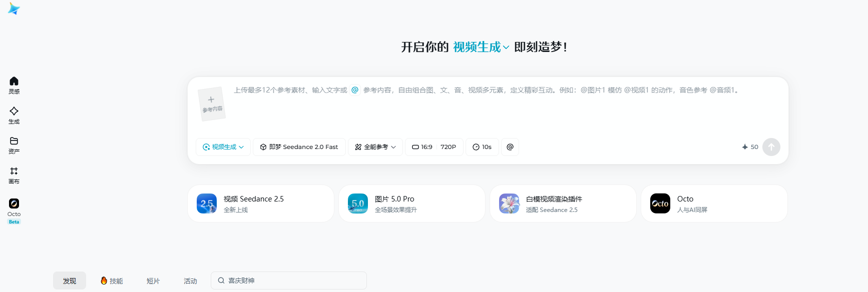This screenshot has width=868, height=292.
Task: Click the black Octo card logo
Action: tap(660, 203)
